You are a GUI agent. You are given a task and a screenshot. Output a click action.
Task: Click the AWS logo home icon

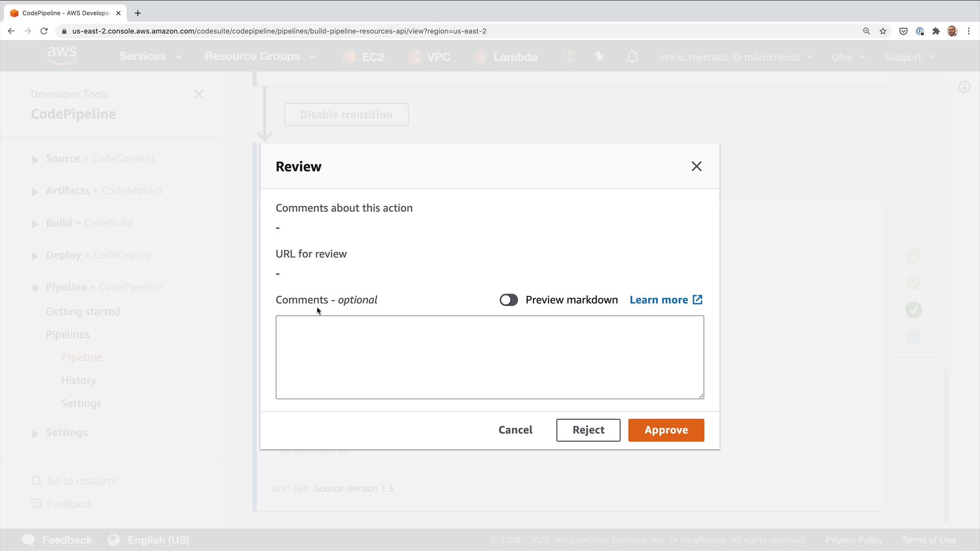(62, 55)
